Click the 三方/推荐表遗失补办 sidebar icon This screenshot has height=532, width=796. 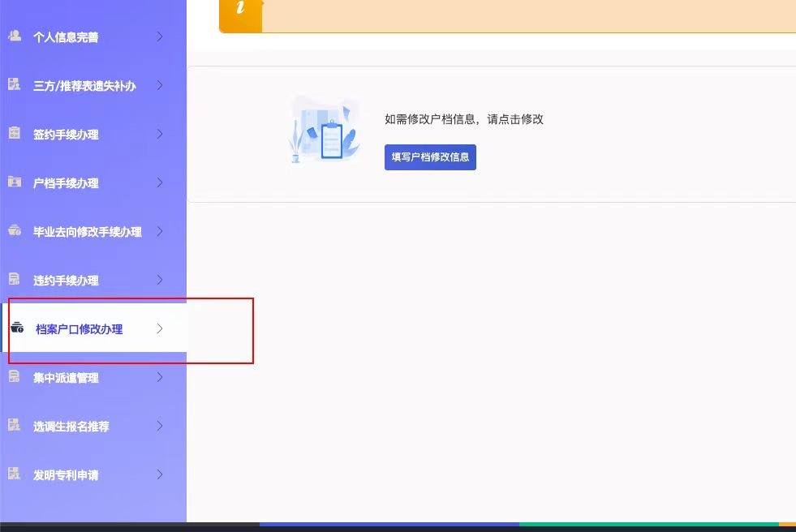coord(15,85)
